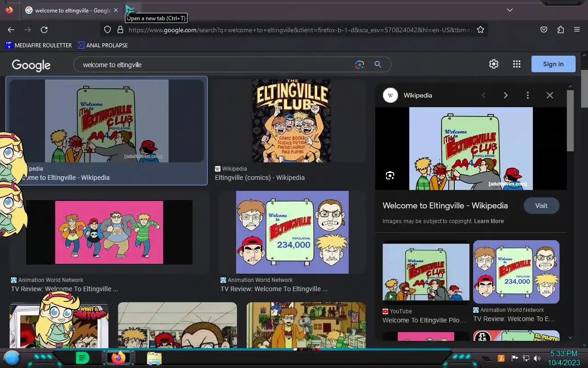Open preview panel three-dot options menu
Screen dimensions: 588x368
click(527, 95)
